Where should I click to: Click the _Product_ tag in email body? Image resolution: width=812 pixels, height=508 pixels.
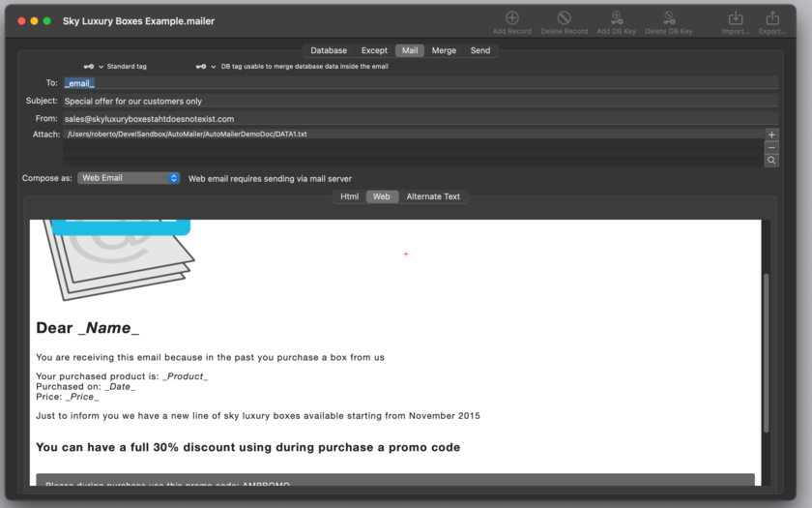pyautogui.click(x=185, y=376)
